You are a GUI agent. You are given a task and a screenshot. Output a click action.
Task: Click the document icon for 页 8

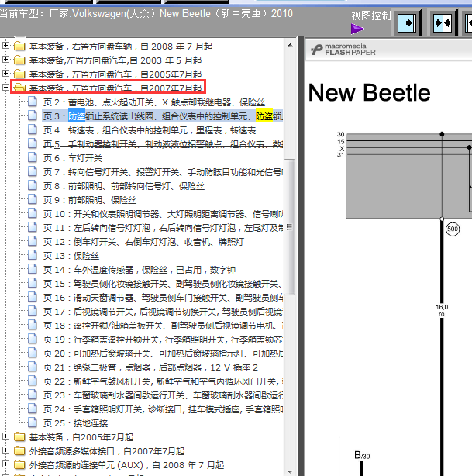coord(33,185)
